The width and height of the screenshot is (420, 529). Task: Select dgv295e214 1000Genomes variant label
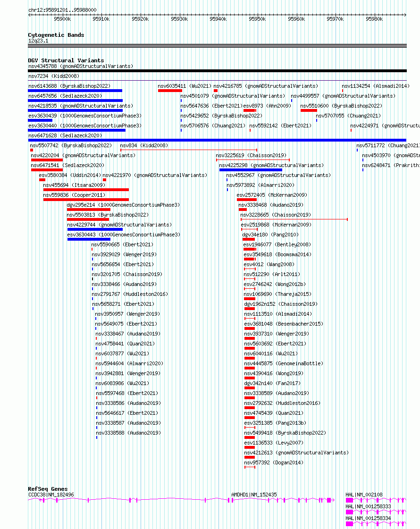[x=123, y=205]
